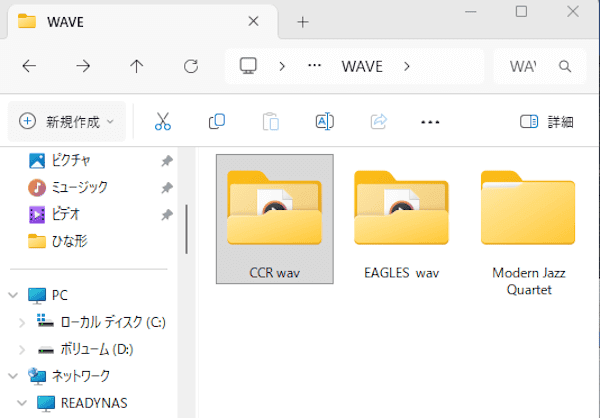
Task: Click the Rename icon in toolbar
Action: [324, 122]
